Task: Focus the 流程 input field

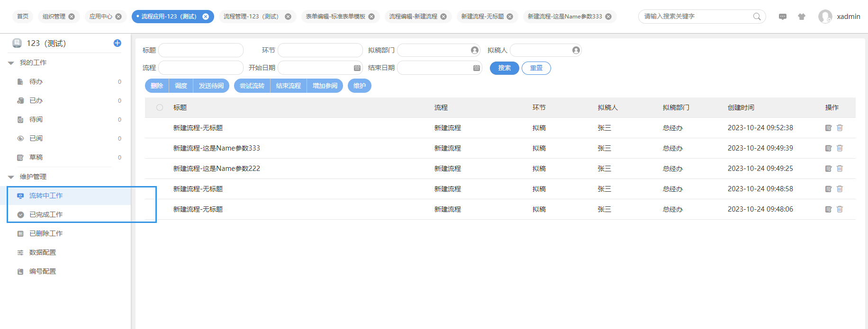Action: 201,68
